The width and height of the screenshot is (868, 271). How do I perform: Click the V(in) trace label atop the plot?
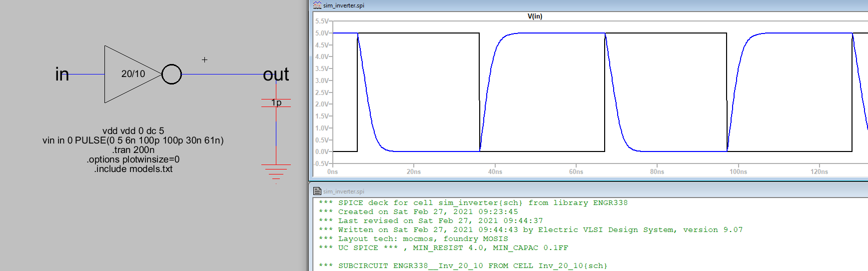coord(535,16)
